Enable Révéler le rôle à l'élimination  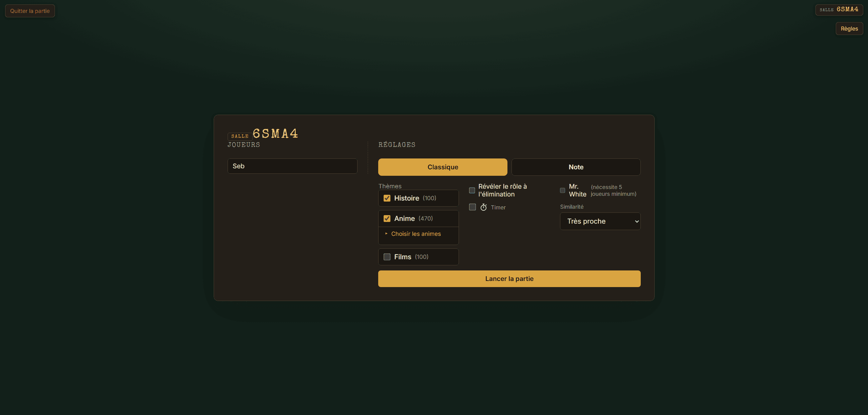pyautogui.click(x=472, y=190)
